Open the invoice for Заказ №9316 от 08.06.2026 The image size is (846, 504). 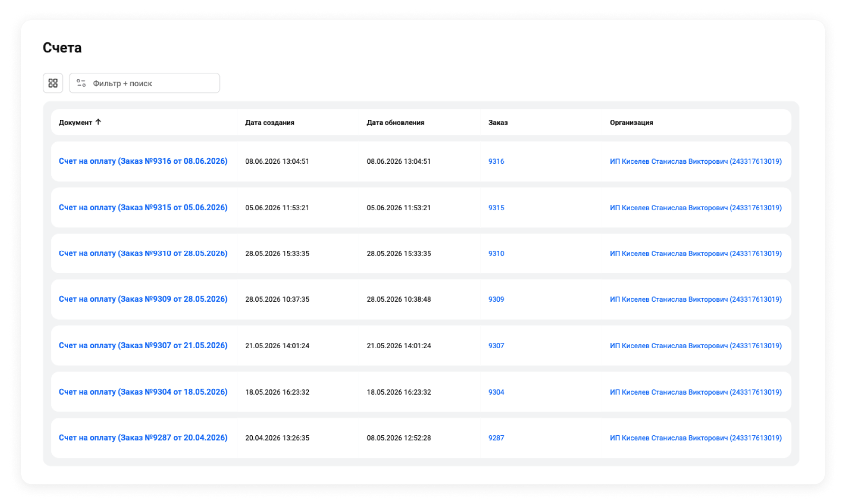tap(143, 161)
